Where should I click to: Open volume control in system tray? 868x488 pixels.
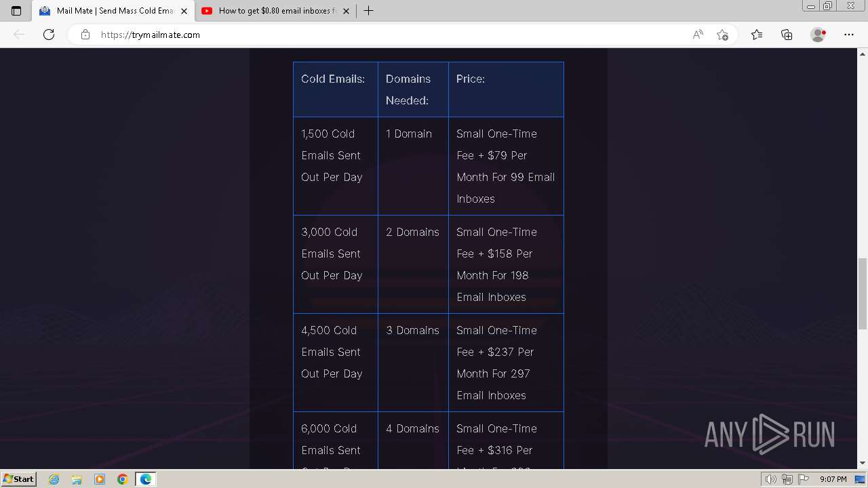click(771, 479)
